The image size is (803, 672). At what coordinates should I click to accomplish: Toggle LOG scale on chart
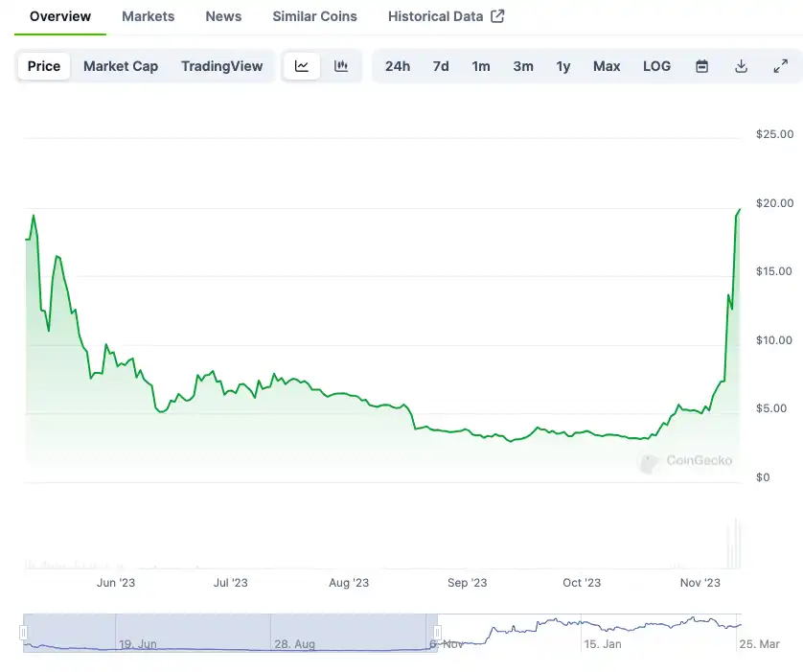coord(656,66)
